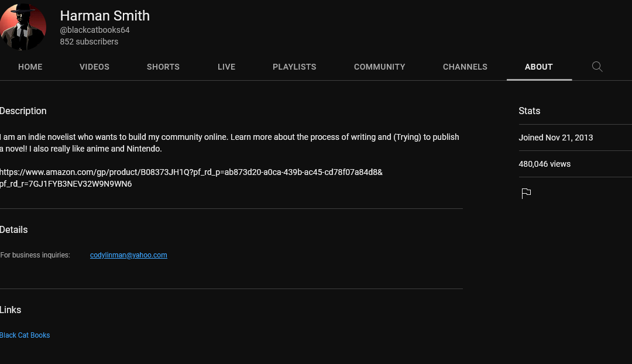
Task: Click the Amazon product URL in description
Action: (191, 178)
